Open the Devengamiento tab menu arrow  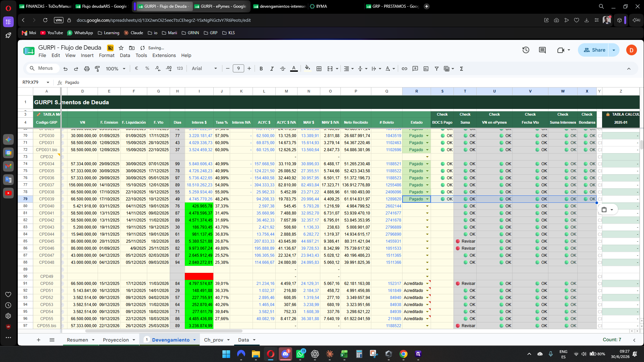[195, 340]
